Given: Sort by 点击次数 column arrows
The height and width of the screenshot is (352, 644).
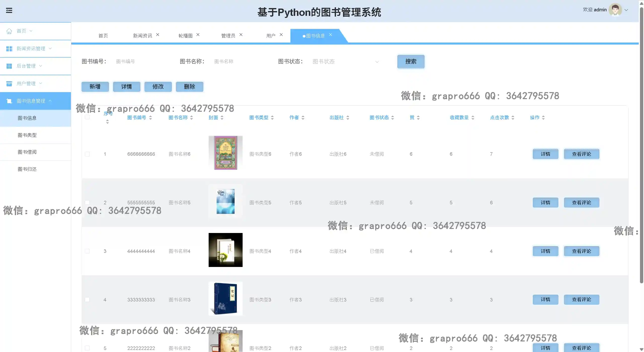Looking at the screenshot, I should click(x=513, y=118).
